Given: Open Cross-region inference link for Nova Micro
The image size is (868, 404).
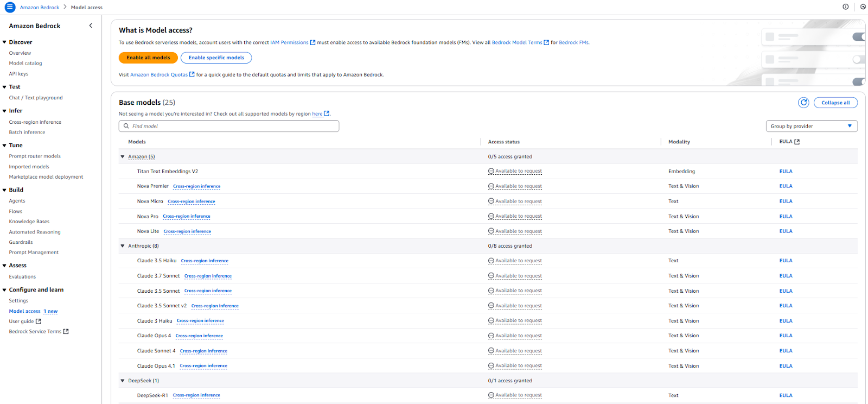Looking at the screenshot, I should tap(192, 201).
